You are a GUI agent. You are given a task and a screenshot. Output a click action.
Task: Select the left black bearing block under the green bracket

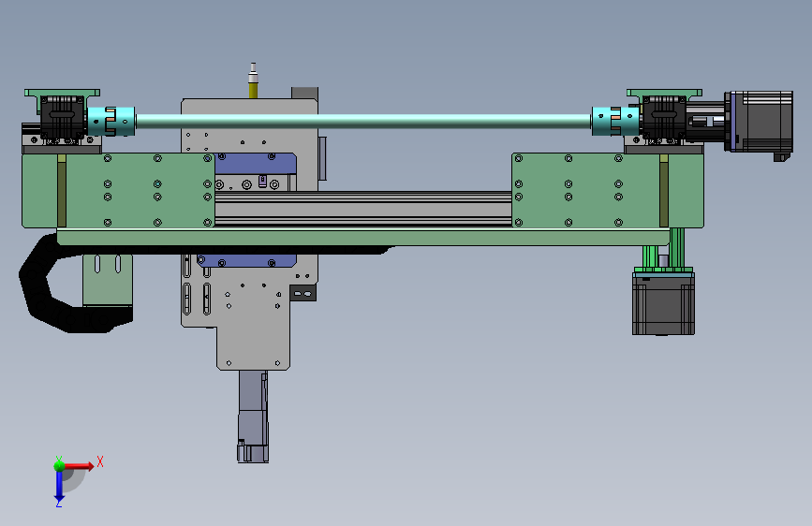pyautogui.click(x=62, y=118)
